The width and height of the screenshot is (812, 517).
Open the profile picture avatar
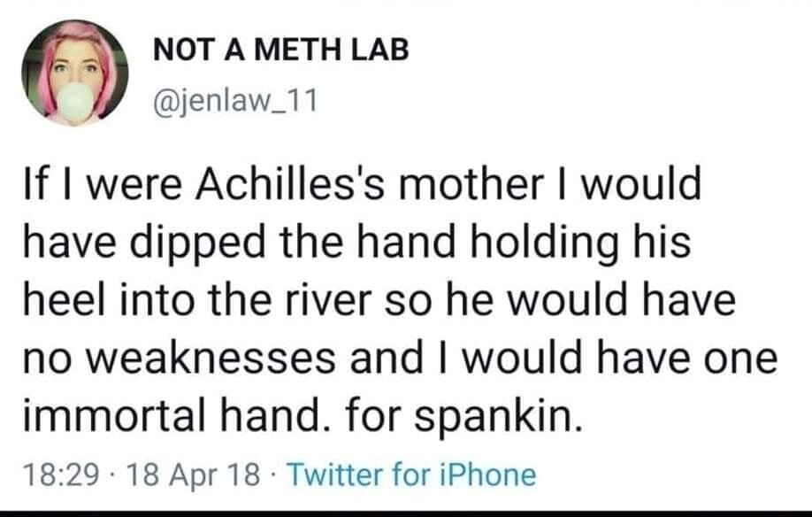point(75,73)
